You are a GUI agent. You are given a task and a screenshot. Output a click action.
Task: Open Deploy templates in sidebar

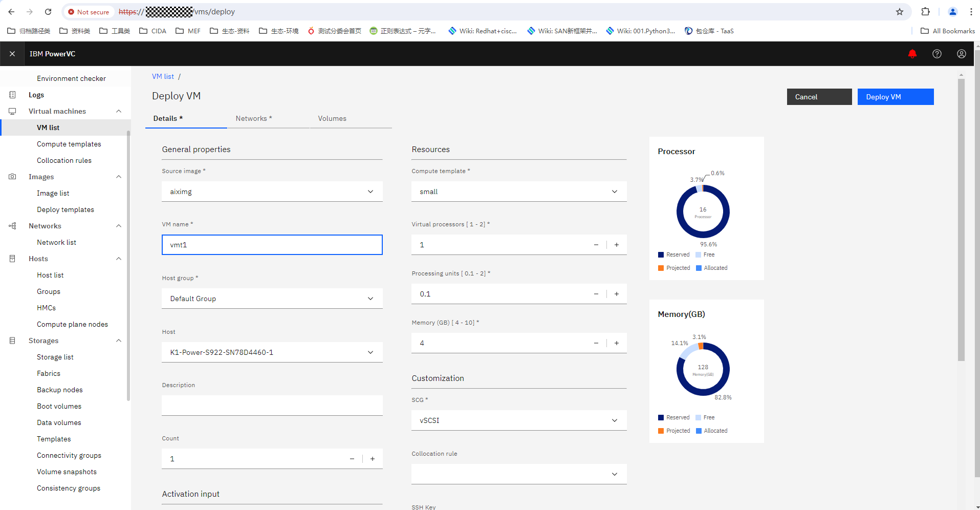pos(66,209)
